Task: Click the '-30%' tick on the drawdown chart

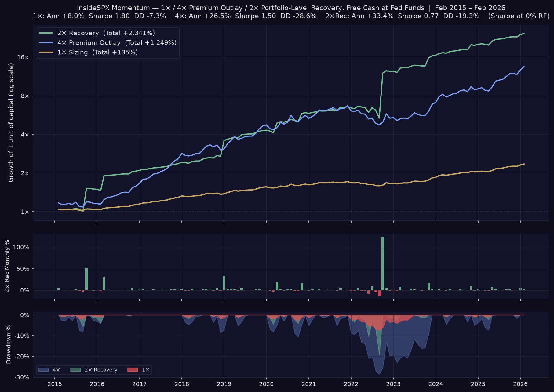Action: point(22,377)
